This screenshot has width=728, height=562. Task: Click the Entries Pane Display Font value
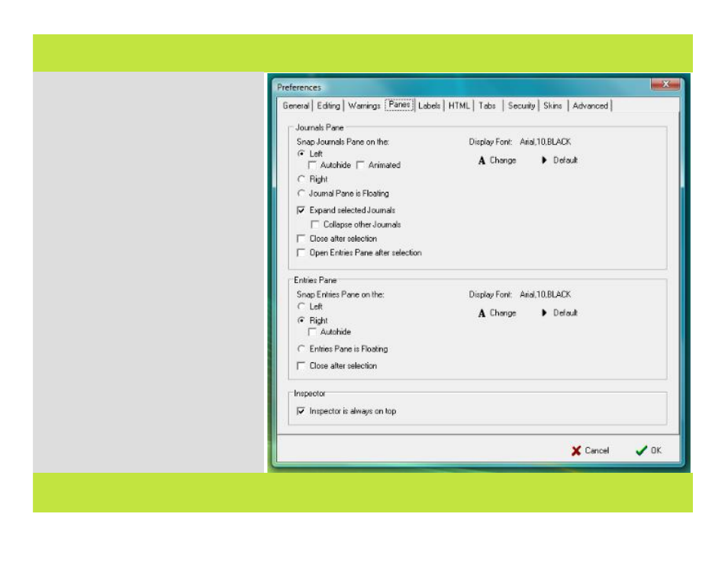[545, 294]
